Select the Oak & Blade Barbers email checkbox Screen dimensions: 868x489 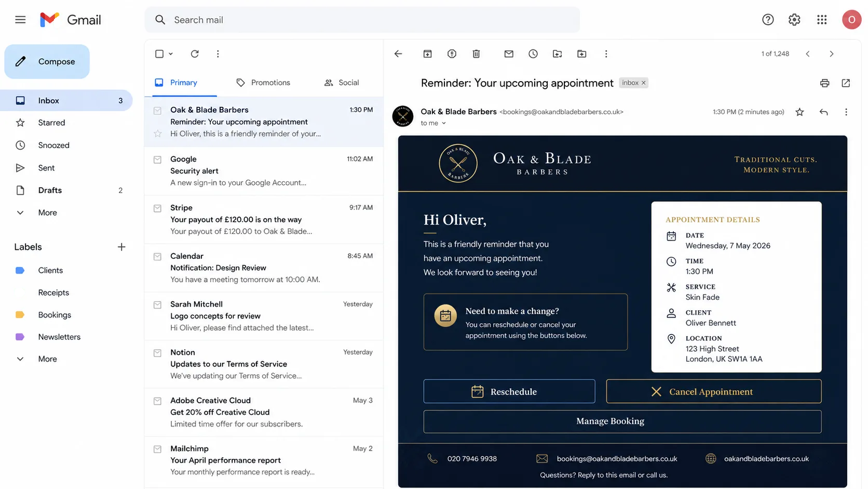point(157,110)
